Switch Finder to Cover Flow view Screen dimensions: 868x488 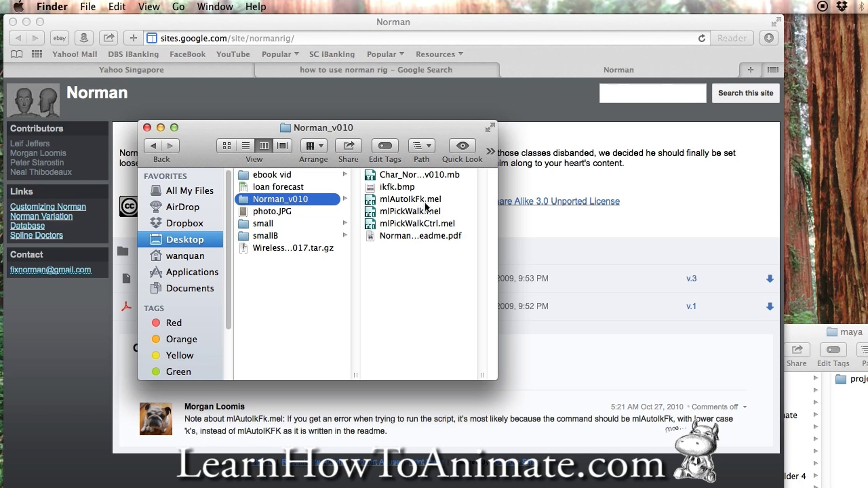[x=282, y=146]
